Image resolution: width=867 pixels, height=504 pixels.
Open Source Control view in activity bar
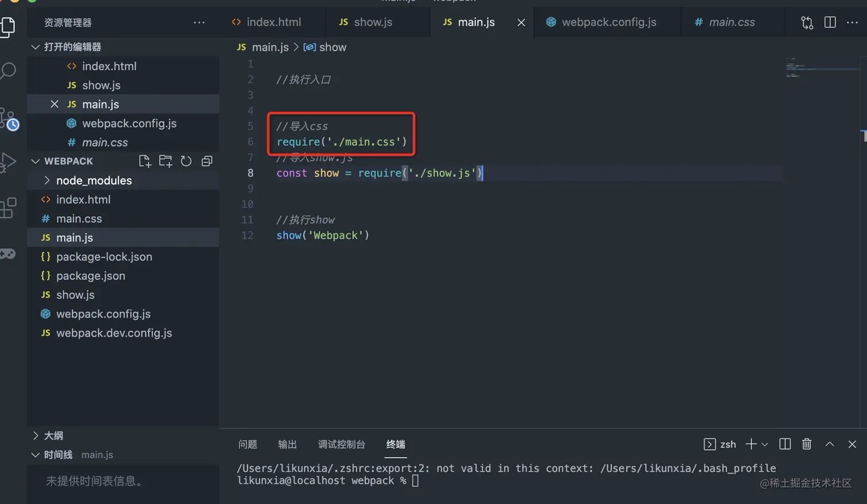click(x=9, y=119)
